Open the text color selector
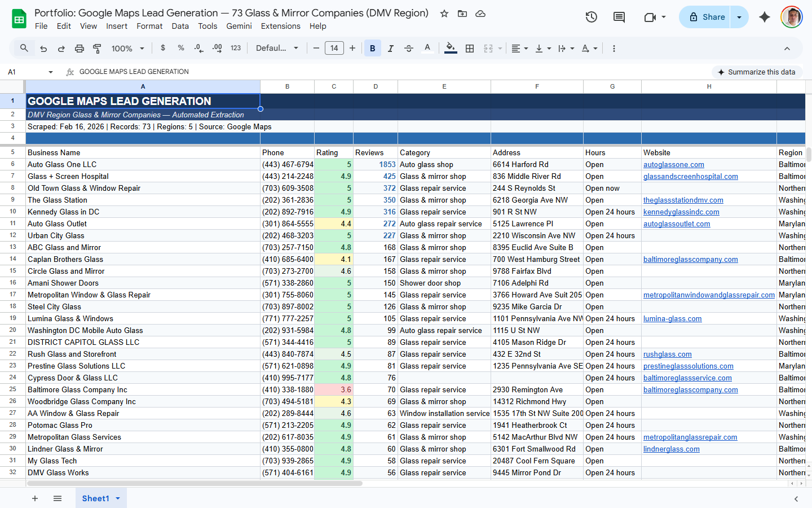Screen dimensions: 812x508 [x=426, y=48]
